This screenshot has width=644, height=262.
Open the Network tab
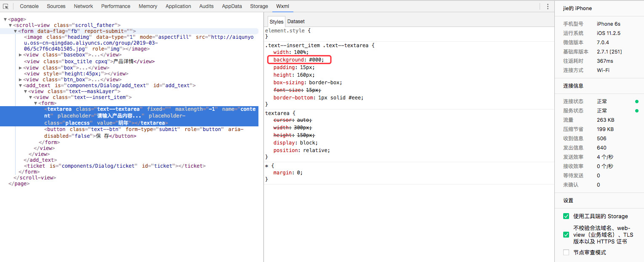tap(83, 6)
